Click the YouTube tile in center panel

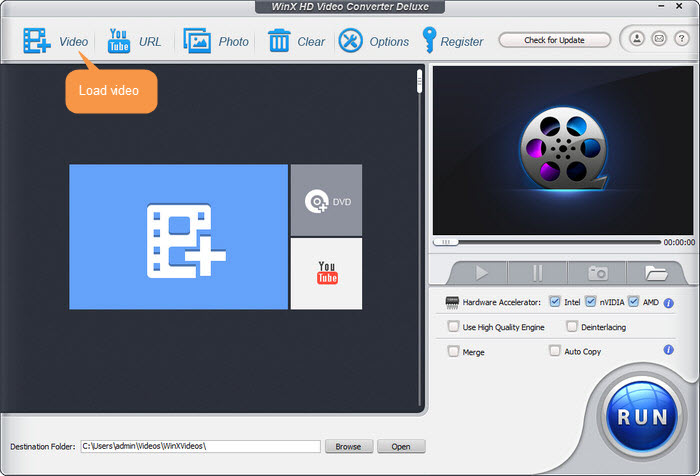pos(326,273)
